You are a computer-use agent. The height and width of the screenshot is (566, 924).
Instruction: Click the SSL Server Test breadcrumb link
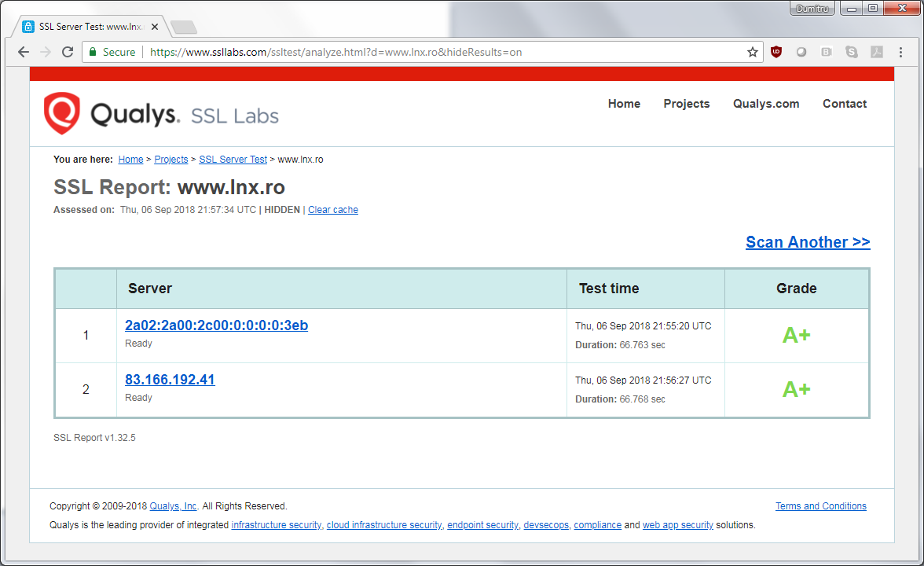[x=233, y=159]
